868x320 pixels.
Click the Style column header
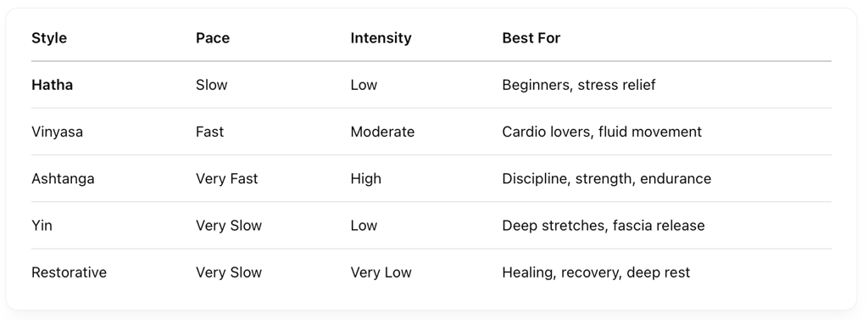(x=48, y=38)
